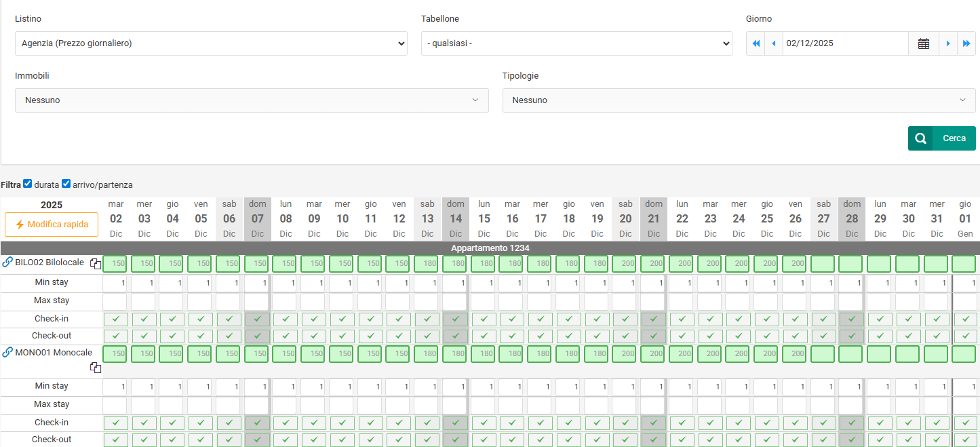Advance one day with single-right arrow
This screenshot has width=980, height=447.
pos(948,43)
